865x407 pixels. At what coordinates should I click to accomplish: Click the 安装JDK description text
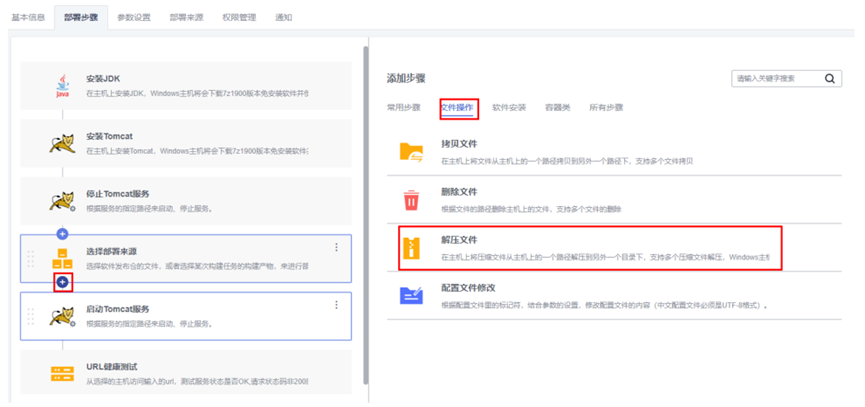point(197,94)
